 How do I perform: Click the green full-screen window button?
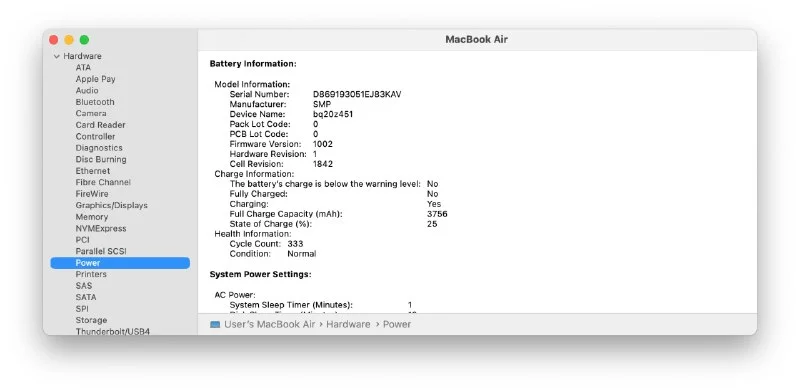coord(84,40)
